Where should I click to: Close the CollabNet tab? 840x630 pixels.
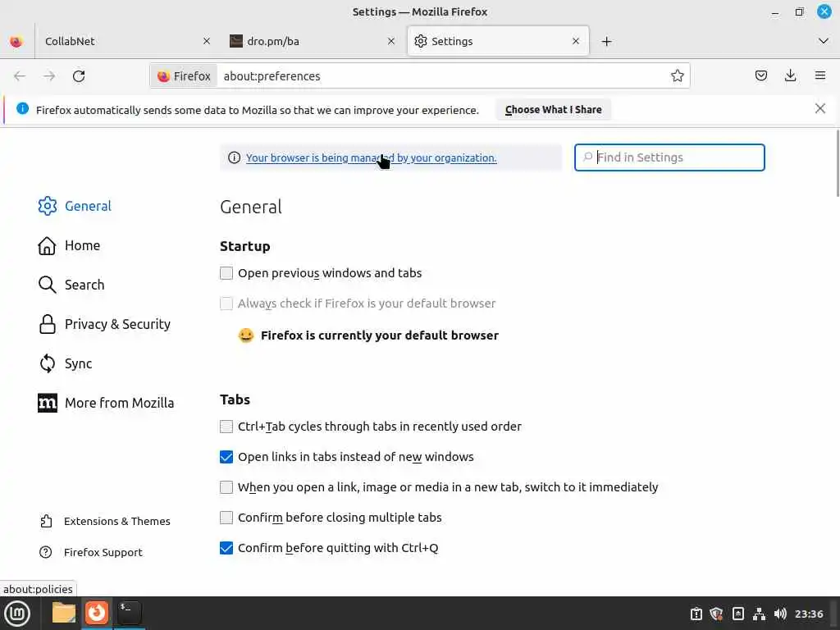coord(207,41)
